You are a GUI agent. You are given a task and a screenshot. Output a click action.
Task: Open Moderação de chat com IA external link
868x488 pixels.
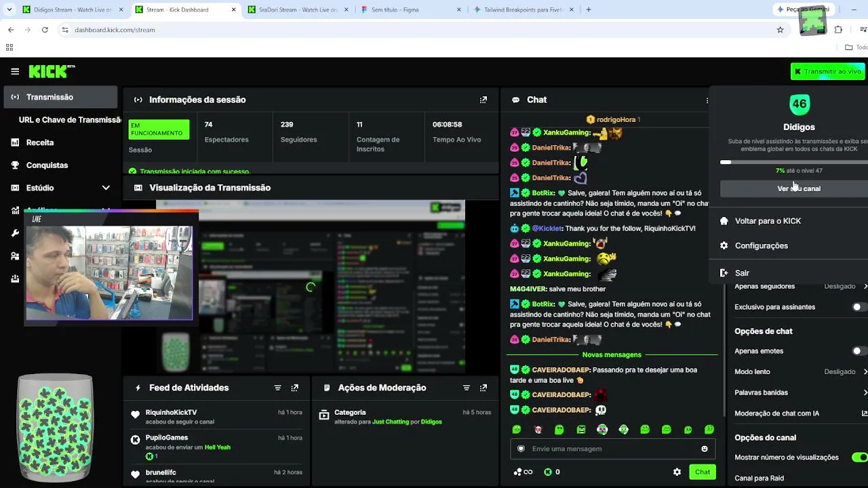tap(865, 413)
